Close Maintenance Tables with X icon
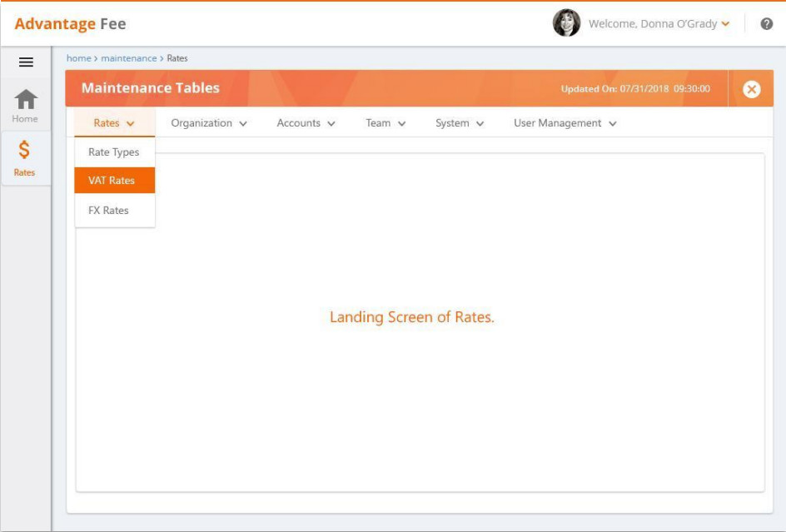The image size is (786, 532). [x=751, y=89]
